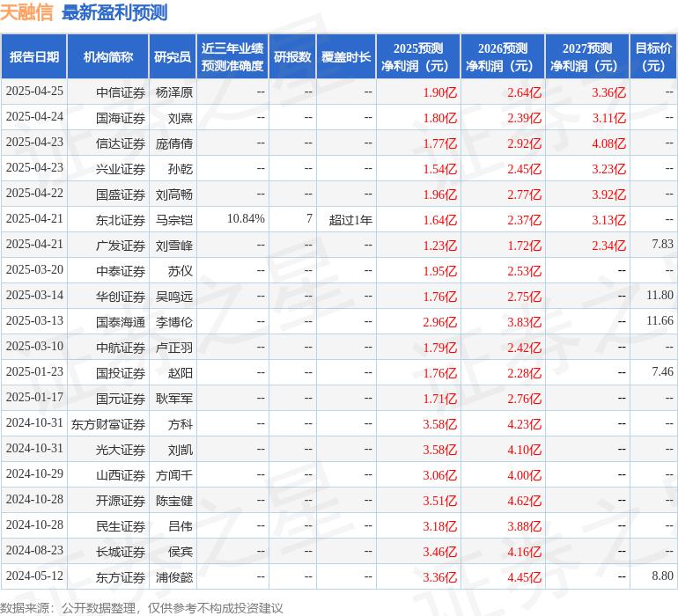678x616 pixels.
Task: Select the 2027预测净利润 column header
Action: (587, 56)
